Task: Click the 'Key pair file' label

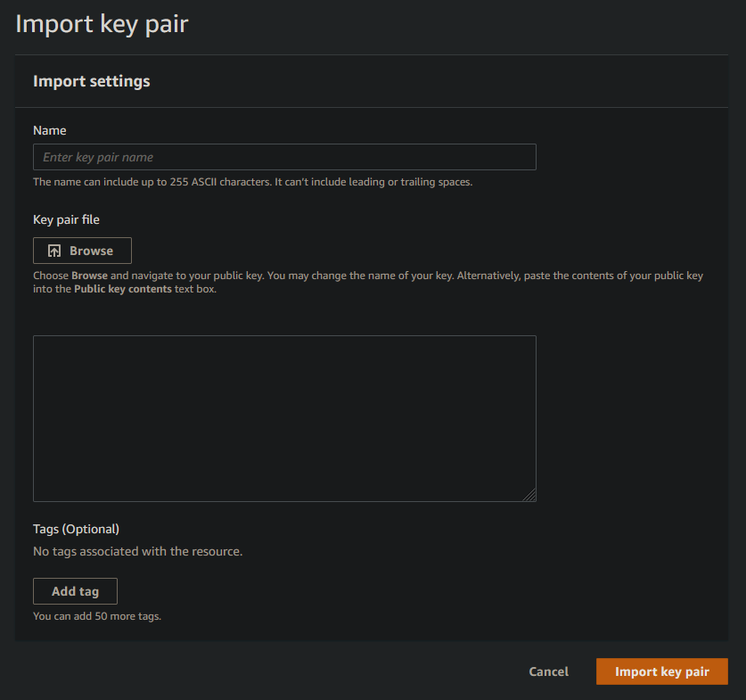Action: click(66, 220)
